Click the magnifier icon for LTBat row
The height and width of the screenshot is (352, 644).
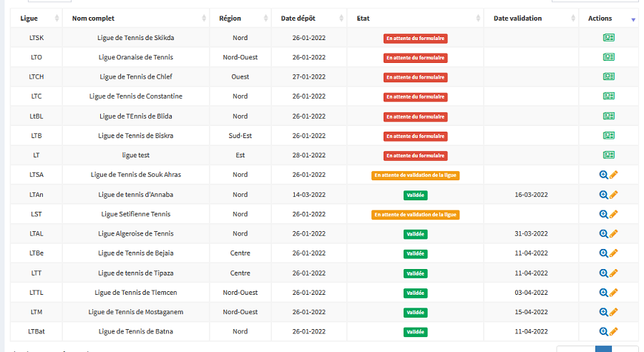603,331
